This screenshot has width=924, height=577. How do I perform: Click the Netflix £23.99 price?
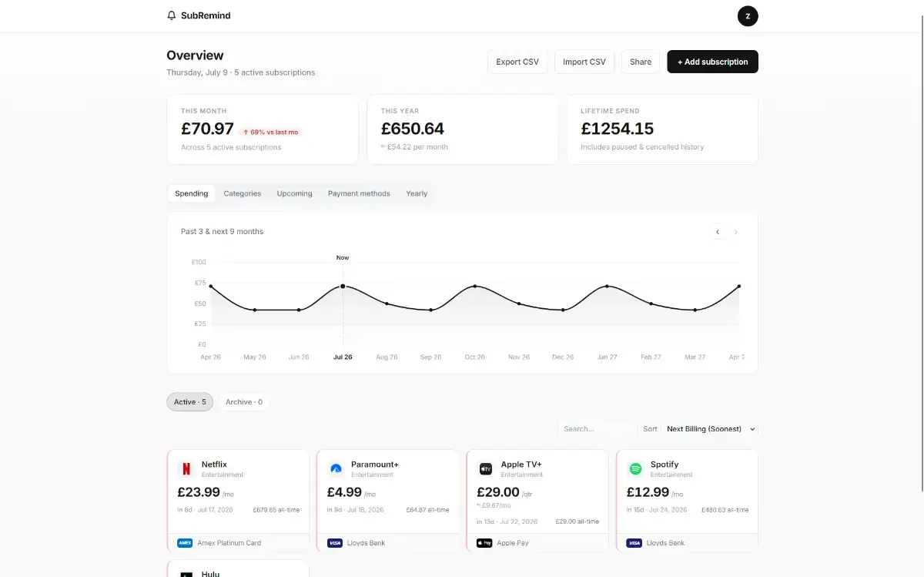(x=199, y=492)
